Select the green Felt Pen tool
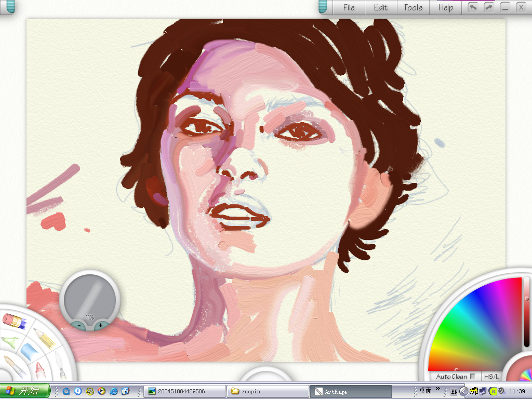Image resolution: width=532 pixels, height=399 pixels. coord(9,342)
